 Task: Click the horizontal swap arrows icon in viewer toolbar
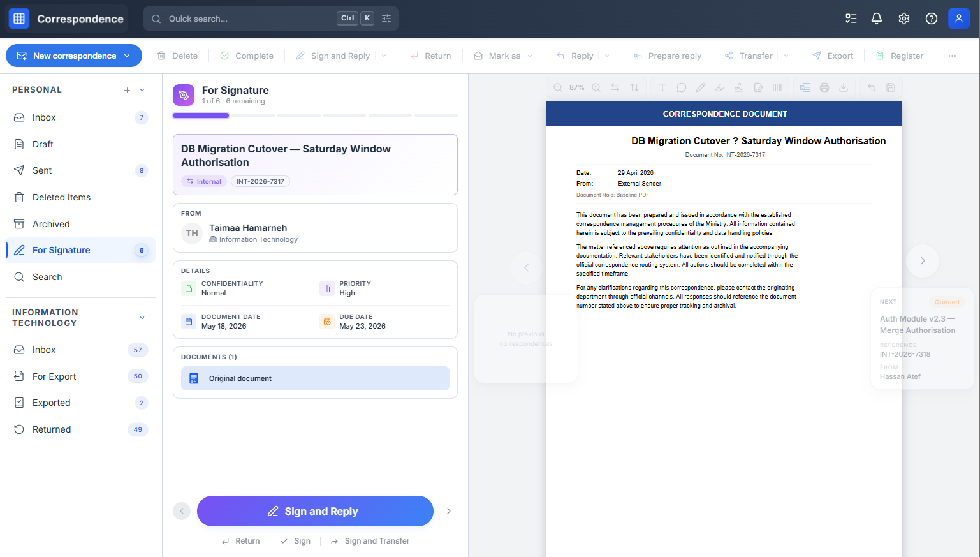point(615,87)
